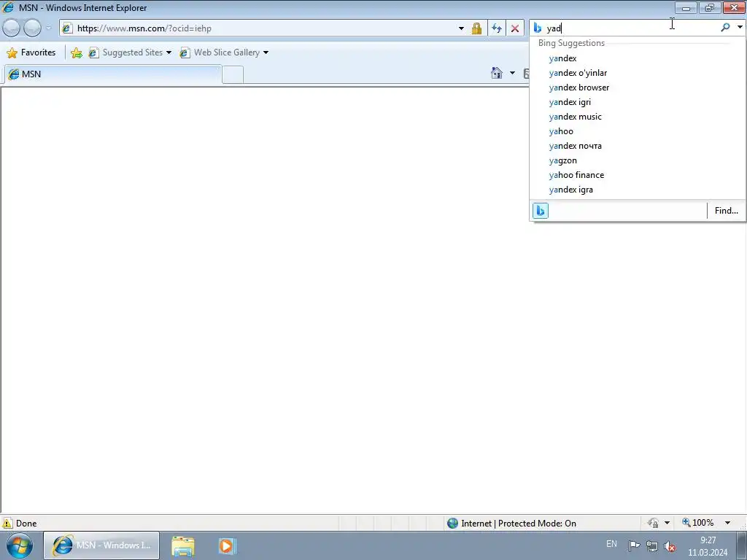747x560 pixels.
Task: Expand the Suggested Sites dropdown arrow
Action: [x=169, y=52]
